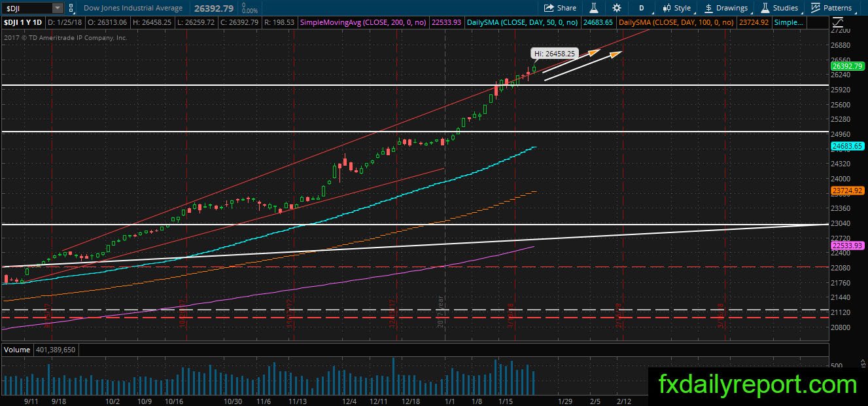Click the 12/4 date axis label

349,401
